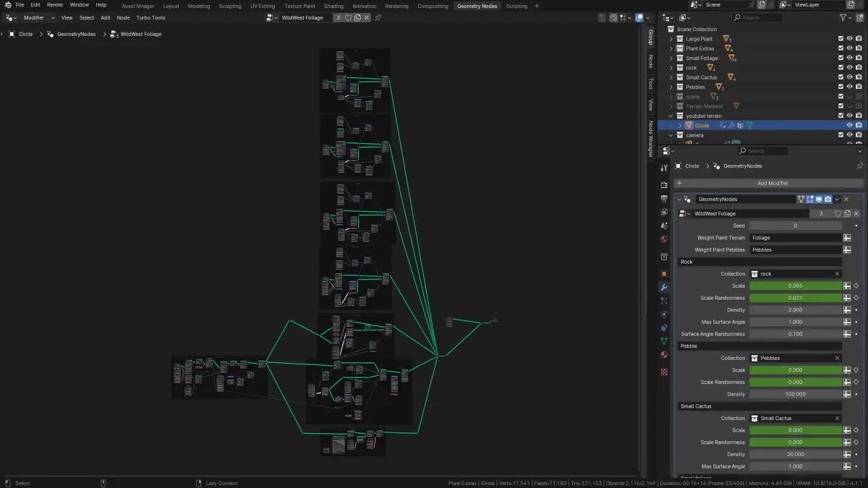Click the Outliner filter funnel icon

point(843,17)
